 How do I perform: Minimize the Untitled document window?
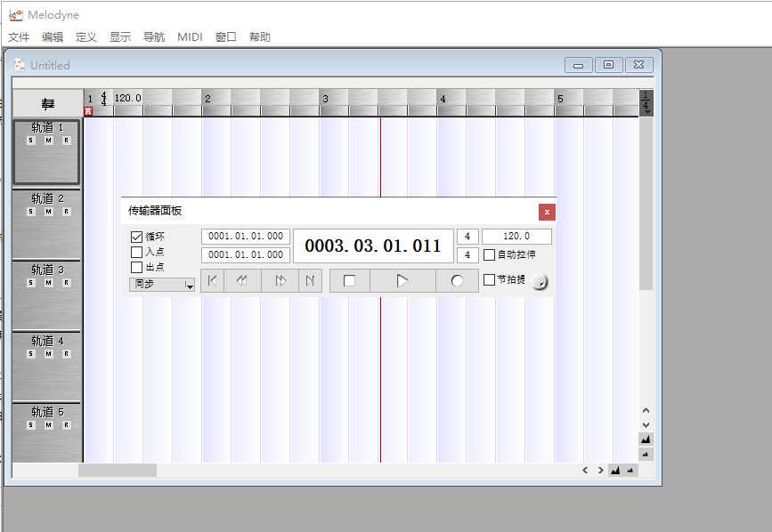tap(579, 65)
